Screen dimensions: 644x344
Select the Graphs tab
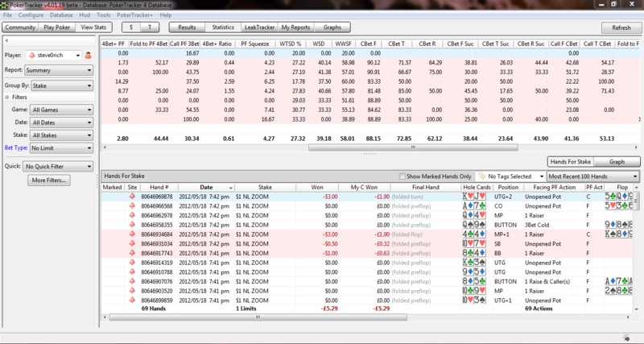332,27
